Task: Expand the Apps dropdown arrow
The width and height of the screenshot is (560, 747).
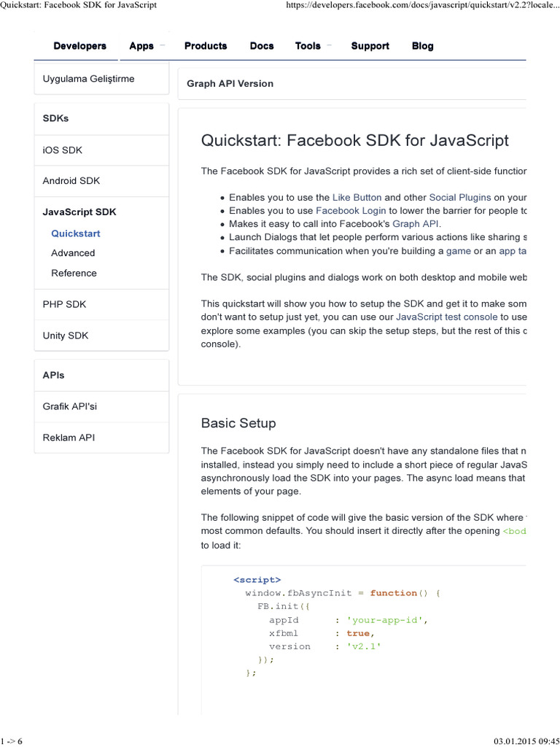Action: [x=163, y=46]
